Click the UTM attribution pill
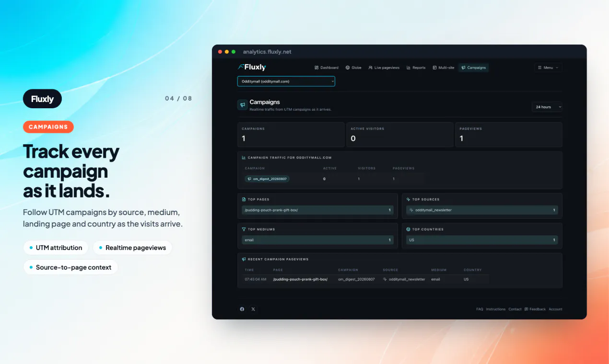Image resolution: width=609 pixels, height=364 pixels. [x=56, y=248]
